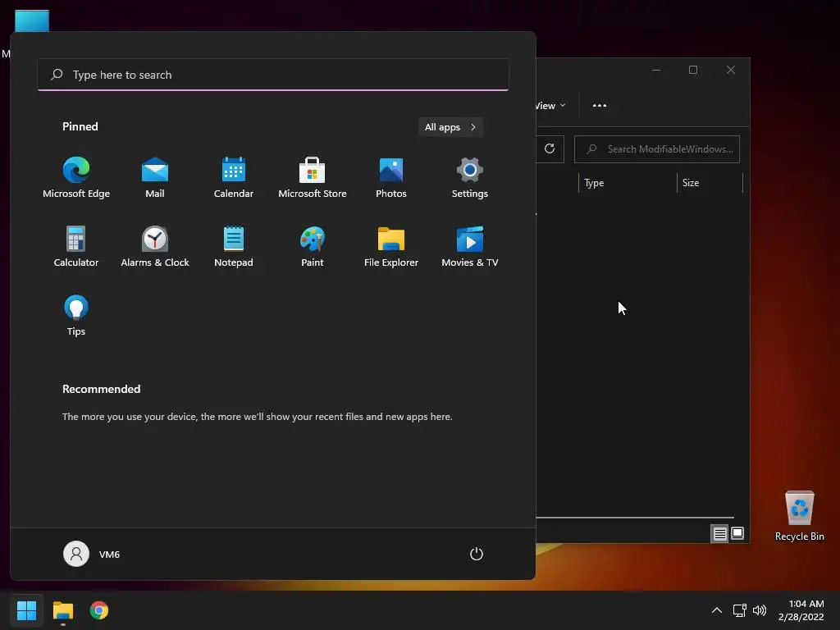The width and height of the screenshot is (840, 630).
Task: Switch to large thumbnails view in File Explorer
Action: 737,533
